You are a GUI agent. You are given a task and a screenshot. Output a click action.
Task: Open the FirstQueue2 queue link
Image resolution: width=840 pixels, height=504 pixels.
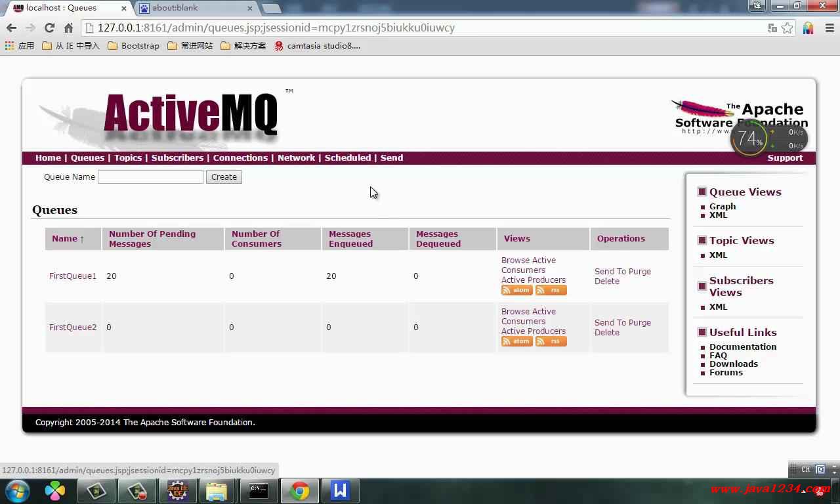click(x=73, y=327)
